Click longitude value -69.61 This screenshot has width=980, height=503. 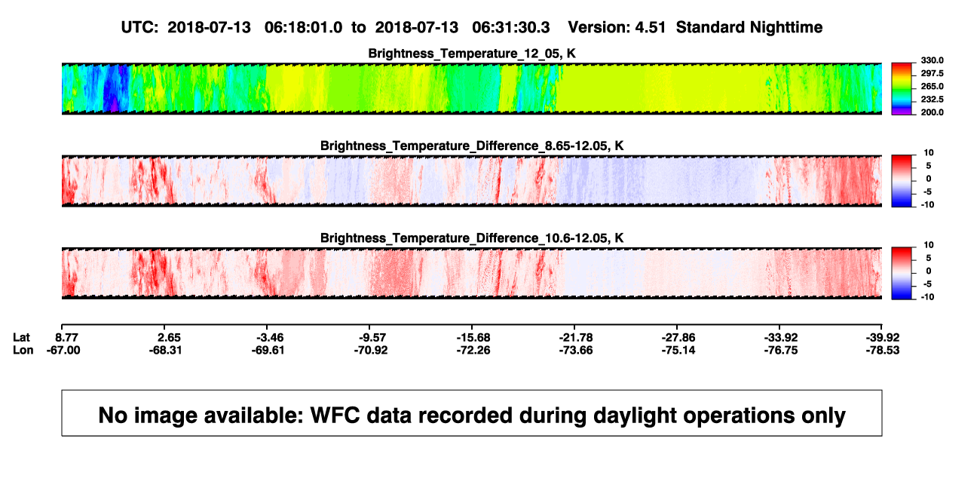click(268, 350)
